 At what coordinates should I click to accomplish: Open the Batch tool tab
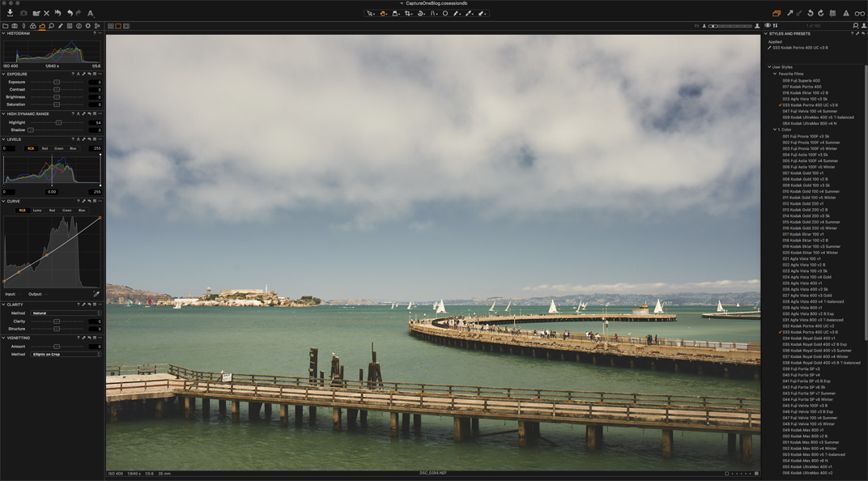[x=97, y=26]
